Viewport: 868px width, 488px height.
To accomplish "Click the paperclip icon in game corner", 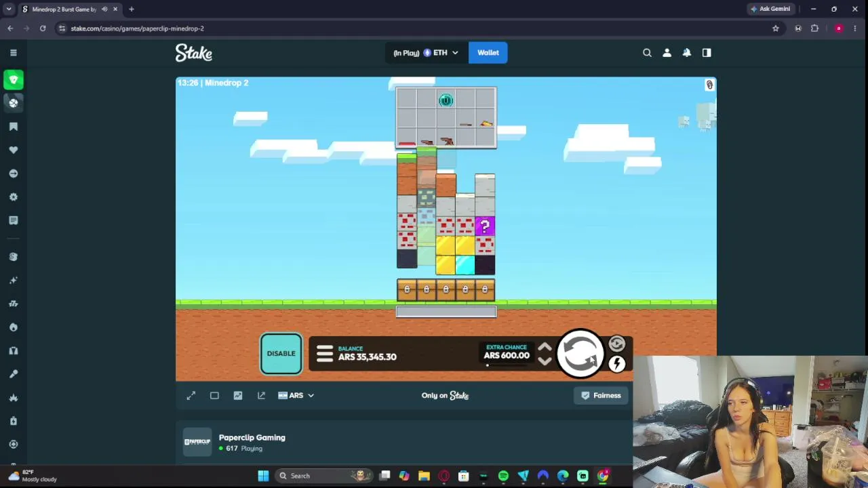I will pyautogui.click(x=709, y=85).
